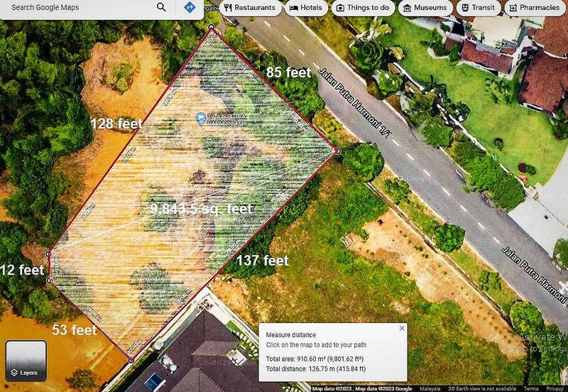Open the Terms link in footer

click(532, 388)
